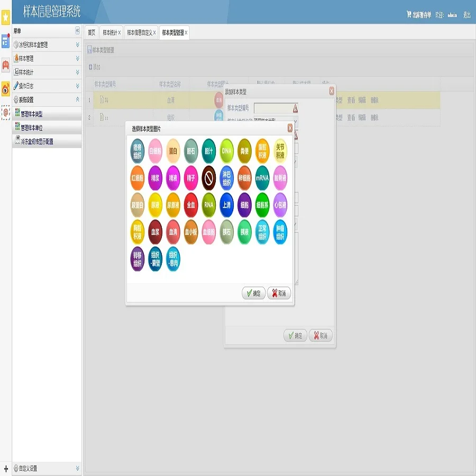Close the 添加样本类型 dialog

pos(332,91)
